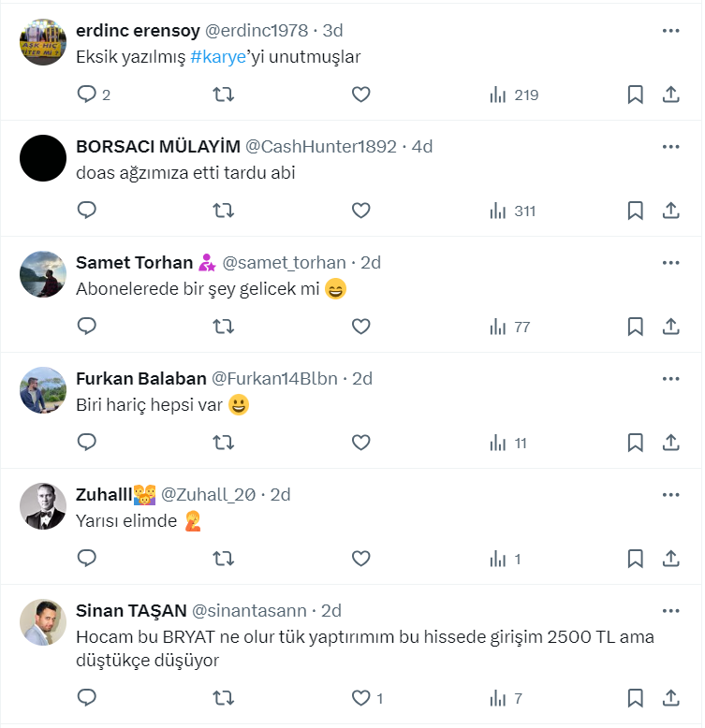Click Zuhalll's profile avatar
Screen dimensions: 705x728
[43, 506]
